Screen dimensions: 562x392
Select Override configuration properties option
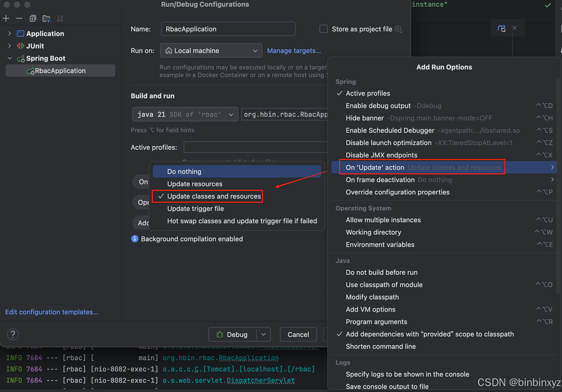tap(444, 192)
